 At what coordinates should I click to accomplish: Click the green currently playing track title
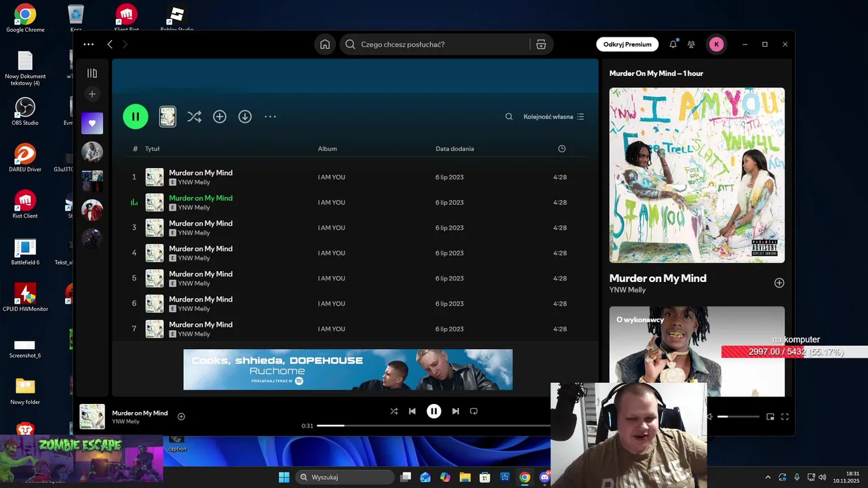click(x=201, y=198)
